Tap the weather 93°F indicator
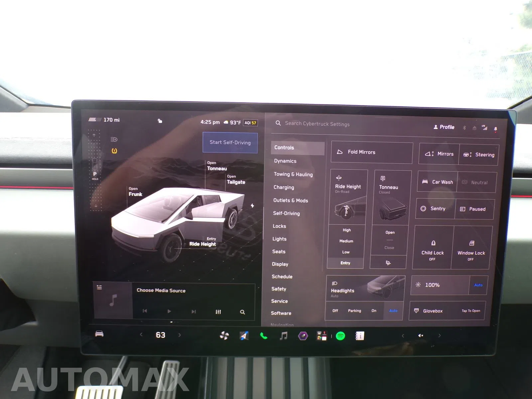Image resolution: width=532 pixels, height=399 pixels. [x=232, y=122]
